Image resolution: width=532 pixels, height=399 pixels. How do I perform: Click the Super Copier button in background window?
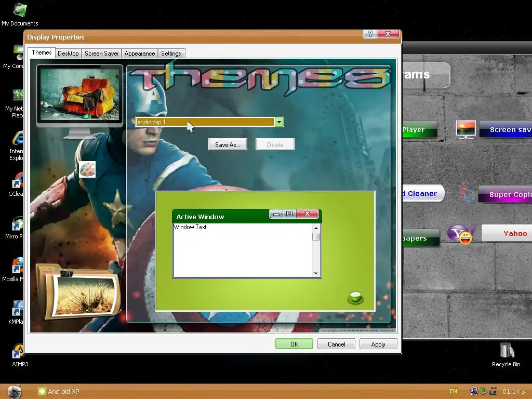[506, 194]
